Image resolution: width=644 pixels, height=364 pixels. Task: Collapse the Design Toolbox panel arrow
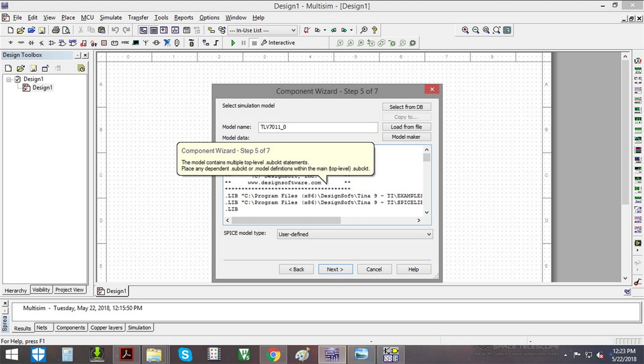77,55
